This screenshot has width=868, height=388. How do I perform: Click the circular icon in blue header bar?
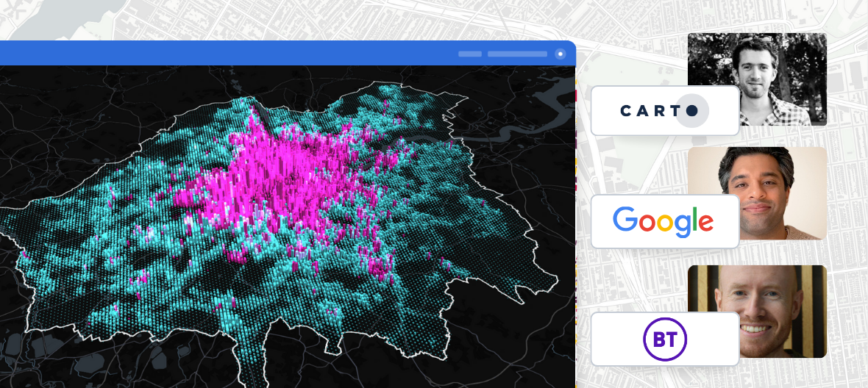[561, 54]
